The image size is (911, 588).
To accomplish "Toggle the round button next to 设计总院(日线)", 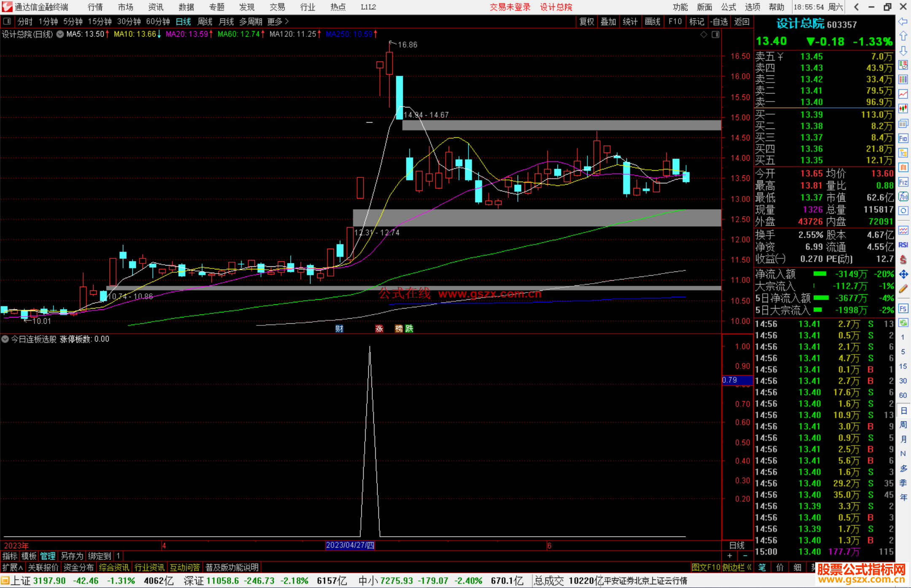I will 60,34.
